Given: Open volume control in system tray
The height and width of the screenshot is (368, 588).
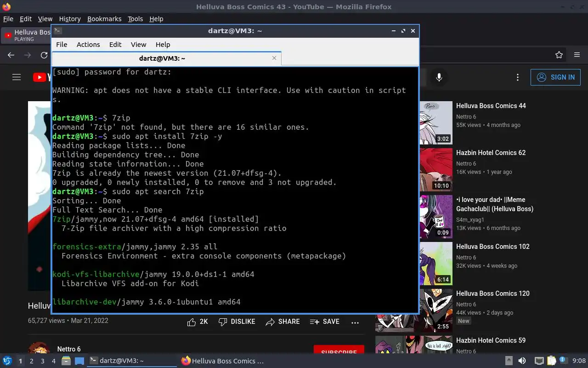Looking at the screenshot, I should click(x=522, y=361).
